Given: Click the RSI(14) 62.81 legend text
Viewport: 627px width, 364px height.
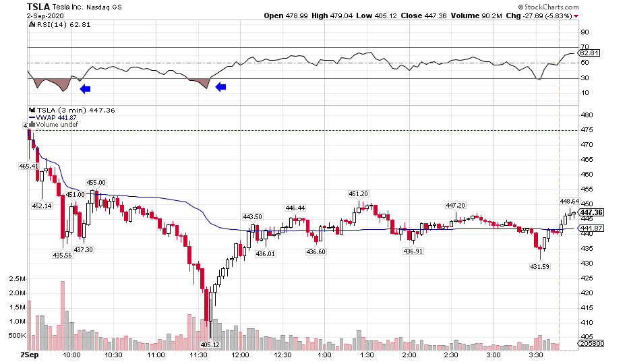Looking at the screenshot, I should click(x=63, y=25).
